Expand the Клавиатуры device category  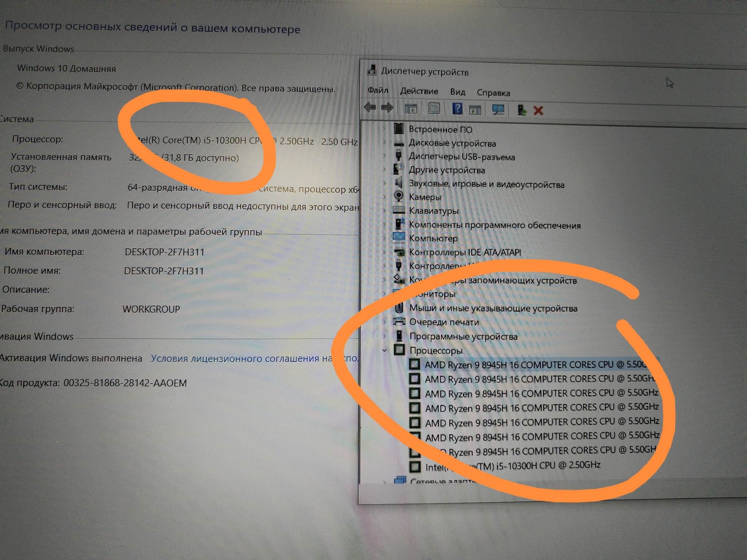click(384, 210)
